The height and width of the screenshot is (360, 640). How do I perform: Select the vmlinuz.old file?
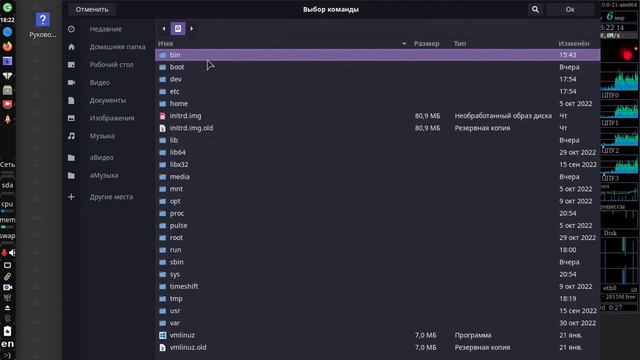pyautogui.click(x=378, y=347)
